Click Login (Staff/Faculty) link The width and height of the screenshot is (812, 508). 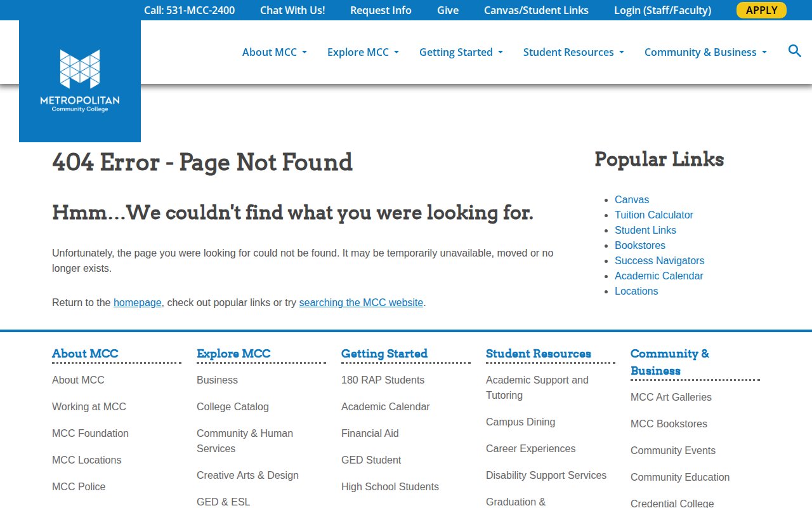662,10
